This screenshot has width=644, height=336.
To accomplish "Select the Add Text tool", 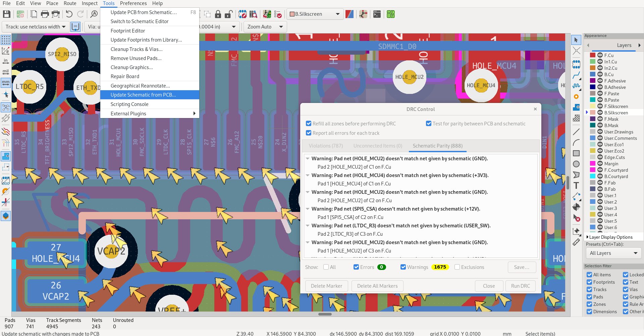I will 576,185.
